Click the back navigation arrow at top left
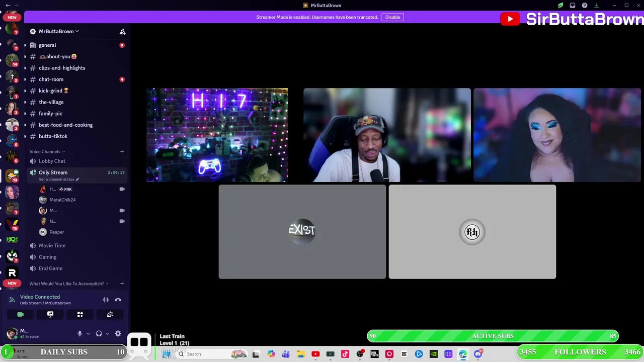This screenshot has width=644, height=362. (x=8, y=5)
